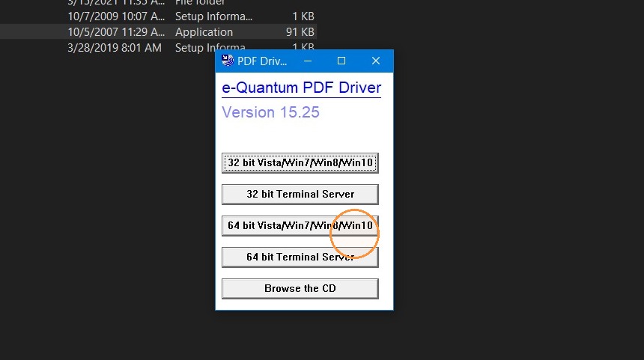Screen dimensions: 644x360
Task: Open Browse the CD
Action: (300, 289)
